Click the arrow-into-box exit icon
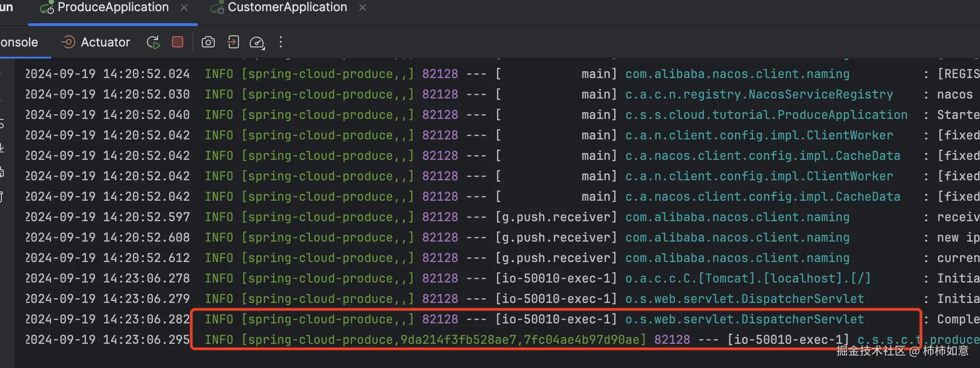The image size is (980, 368). click(233, 42)
